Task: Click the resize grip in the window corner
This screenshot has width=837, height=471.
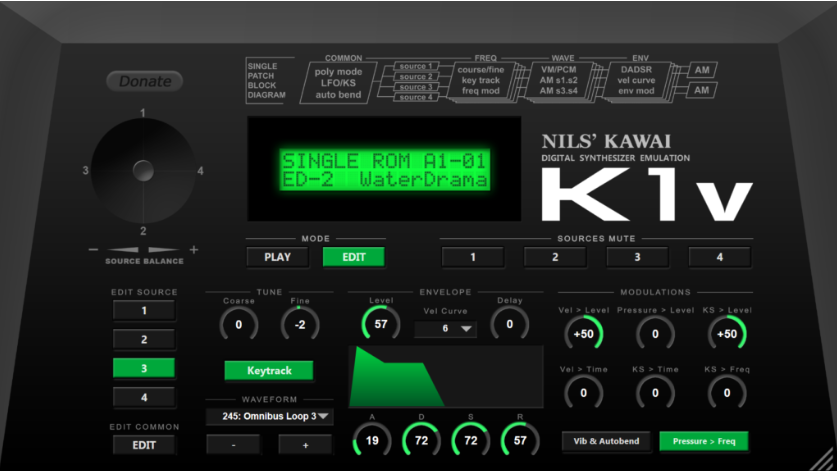Action: 823,458
